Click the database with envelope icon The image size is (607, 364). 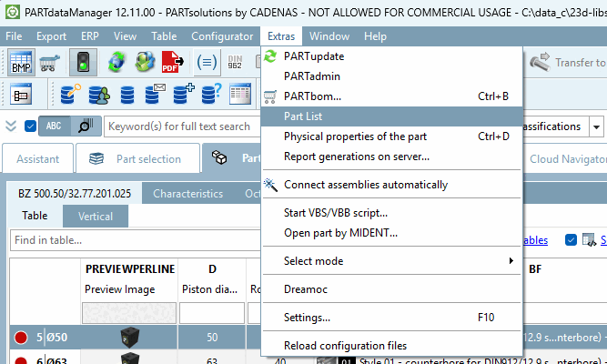click(x=155, y=94)
